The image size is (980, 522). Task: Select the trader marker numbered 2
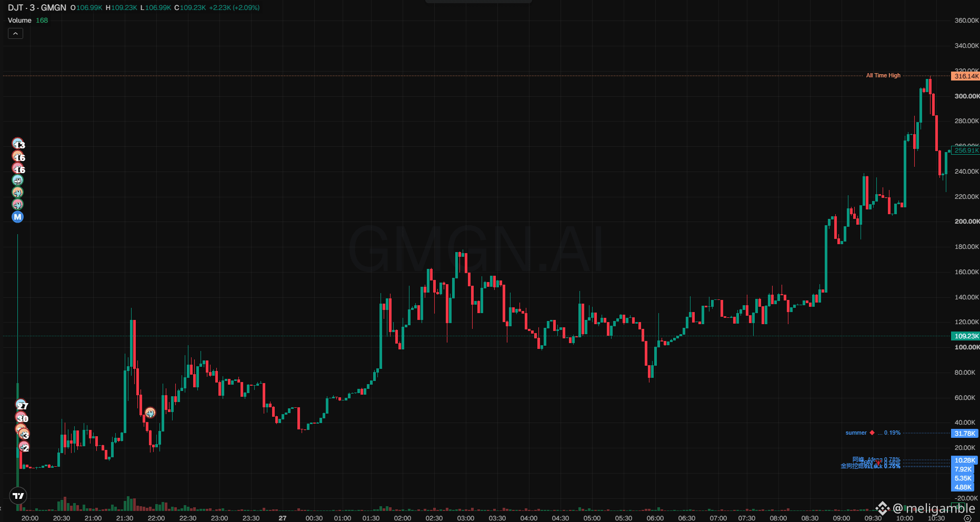coord(24,447)
